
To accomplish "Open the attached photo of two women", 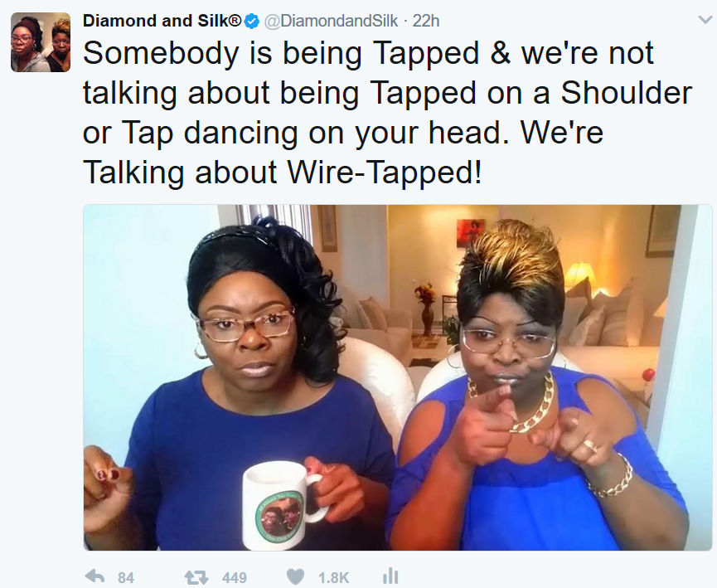I will click(397, 377).
